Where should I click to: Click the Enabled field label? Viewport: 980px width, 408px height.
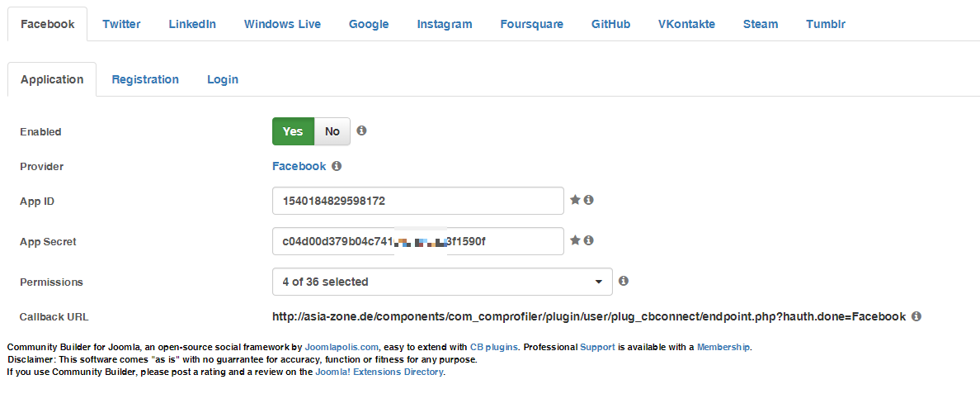tap(40, 132)
